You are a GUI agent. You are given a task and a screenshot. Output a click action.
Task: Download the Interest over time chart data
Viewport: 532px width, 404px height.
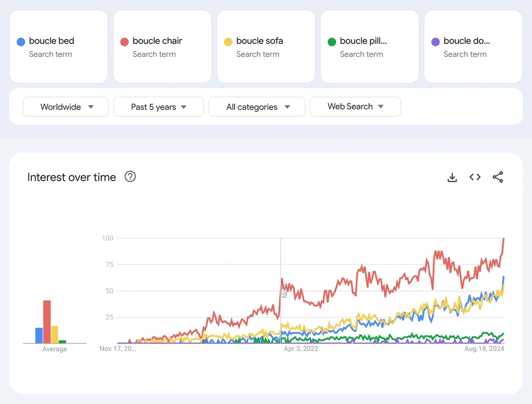point(452,178)
